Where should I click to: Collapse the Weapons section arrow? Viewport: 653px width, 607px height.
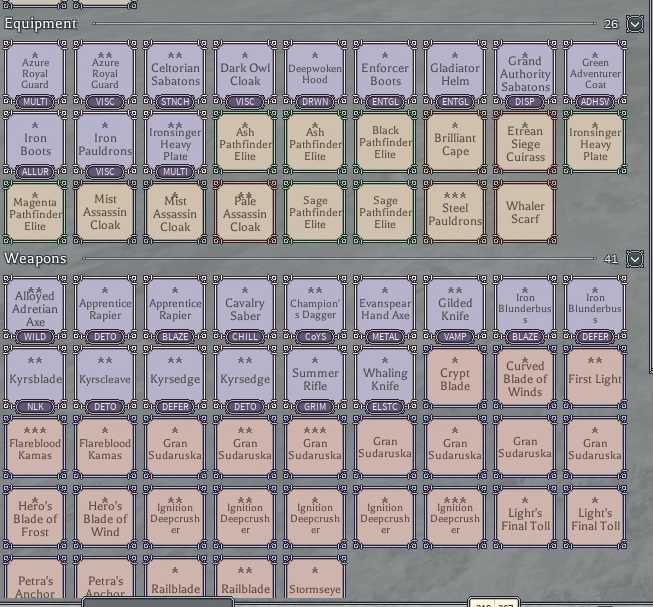pos(634,259)
